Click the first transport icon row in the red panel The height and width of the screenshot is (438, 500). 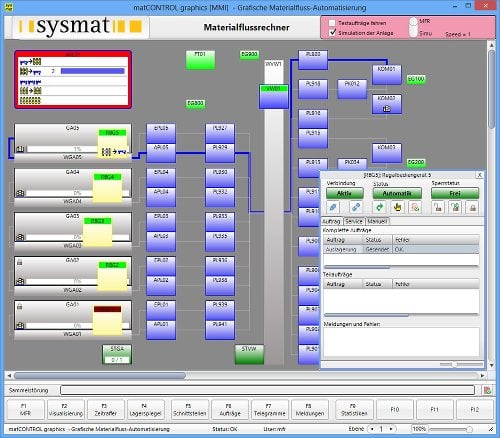pos(30,62)
